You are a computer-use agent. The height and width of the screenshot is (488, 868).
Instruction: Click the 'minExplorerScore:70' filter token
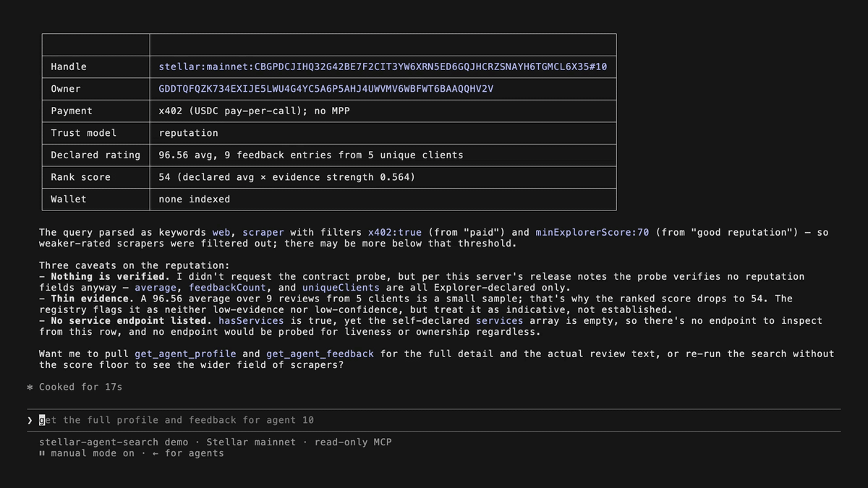point(592,232)
